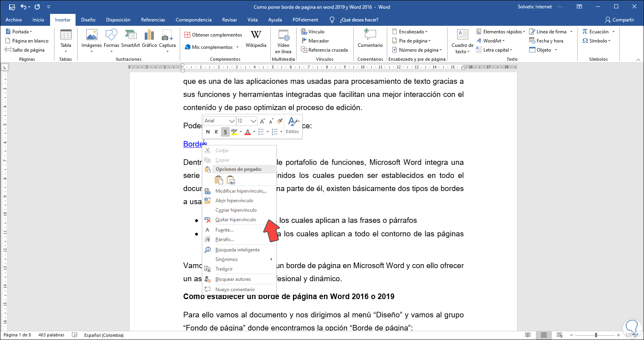This screenshot has height=340, width=644.
Task: Open Ribbon Display Options
Action: point(580,7)
